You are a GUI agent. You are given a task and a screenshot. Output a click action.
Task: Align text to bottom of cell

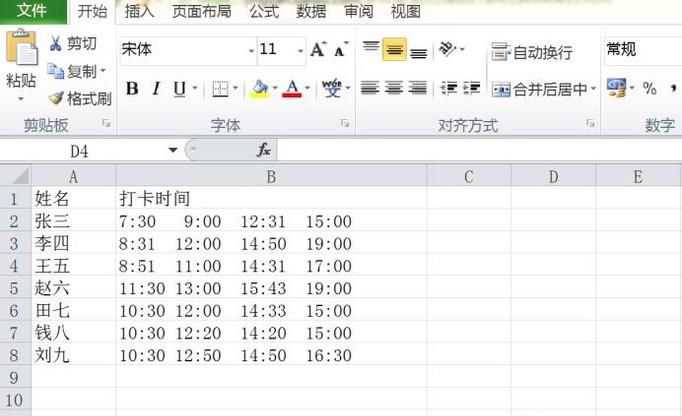coord(418,52)
